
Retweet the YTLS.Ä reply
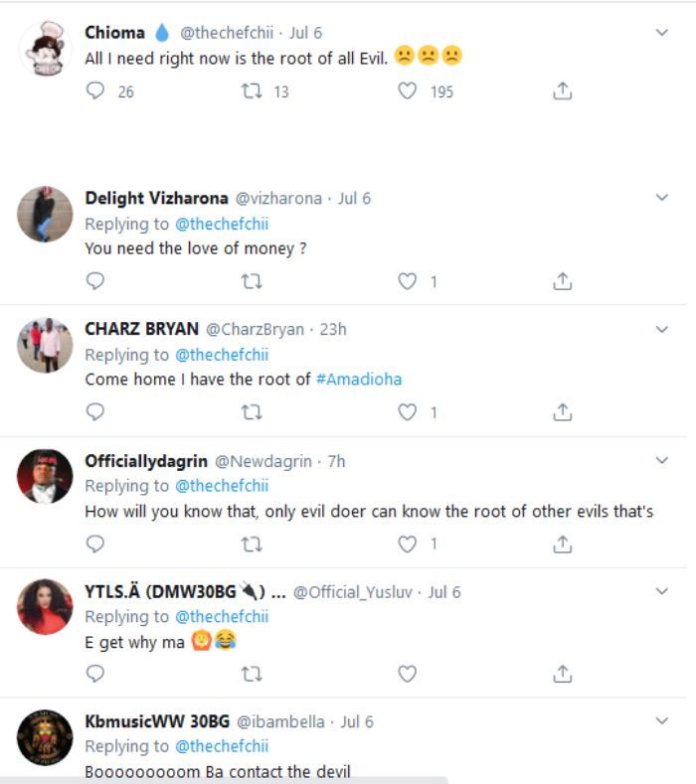tap(253, 674)
